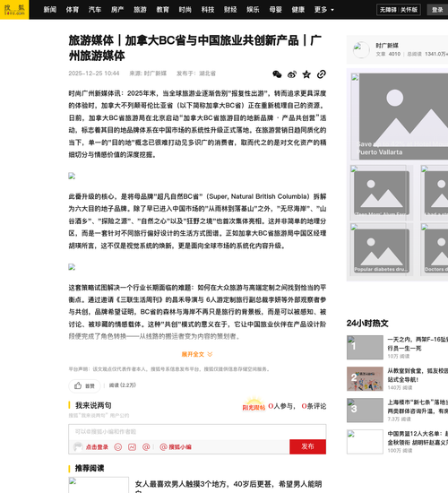Toggle 无障碍 accessibility mode
The width and height of the screenshot is (448, 493).
[388, 10]
